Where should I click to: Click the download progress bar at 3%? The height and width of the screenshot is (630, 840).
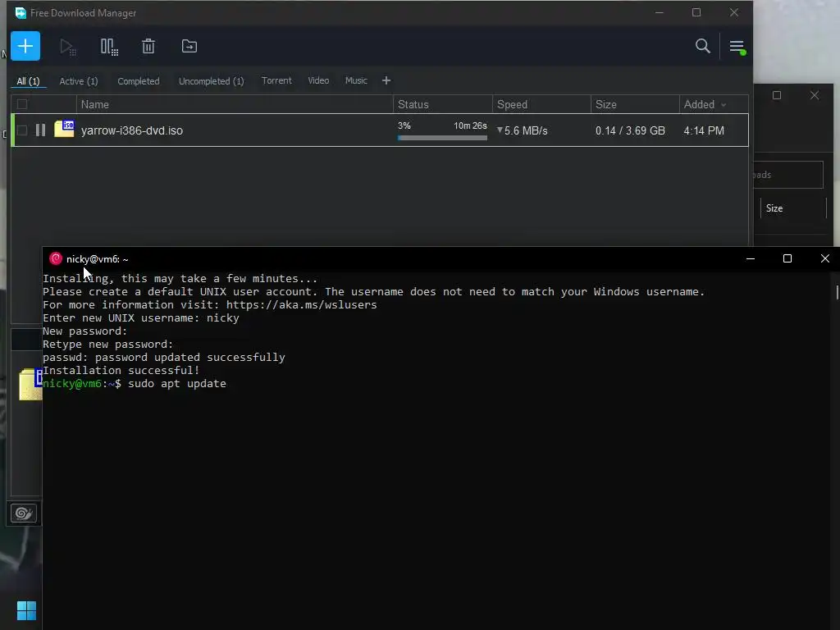pos(442,138)
